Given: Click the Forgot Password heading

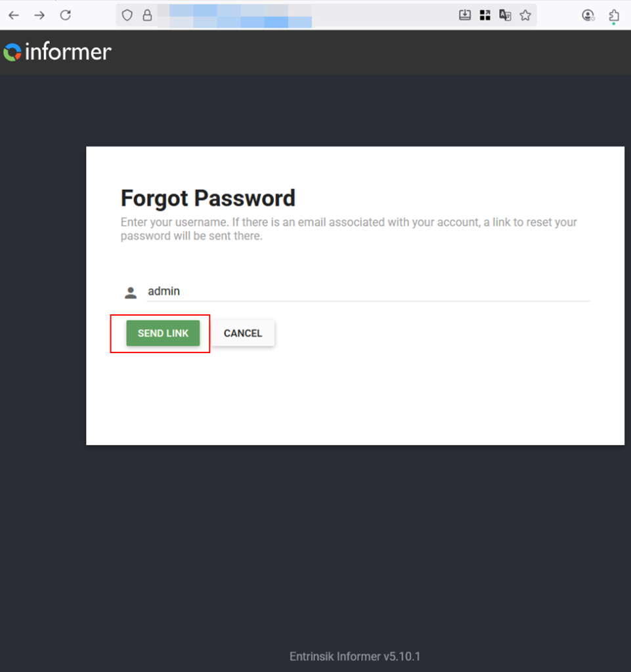Looking at the screenshot, I should (x=208, y=198).
